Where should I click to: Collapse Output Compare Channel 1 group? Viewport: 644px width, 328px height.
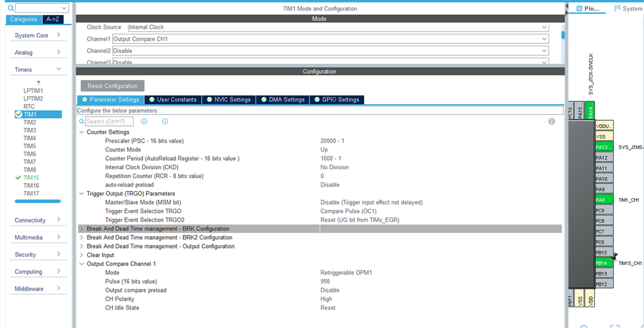click(81, 264)
